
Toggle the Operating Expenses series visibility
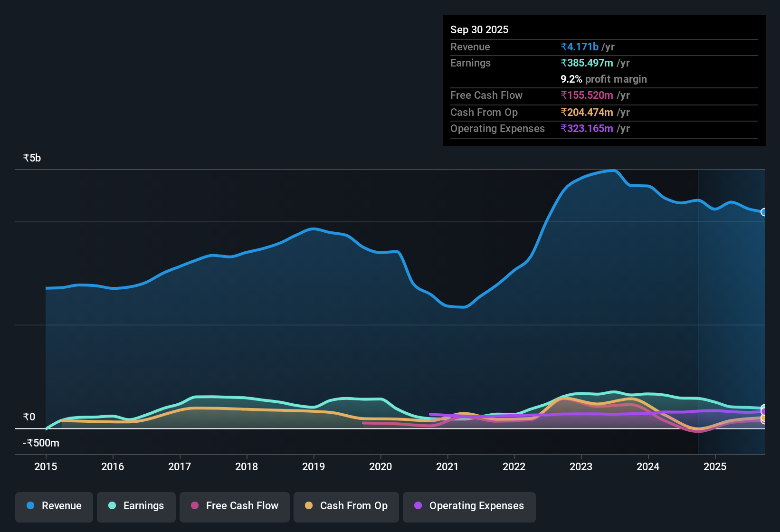coord(469,506)
